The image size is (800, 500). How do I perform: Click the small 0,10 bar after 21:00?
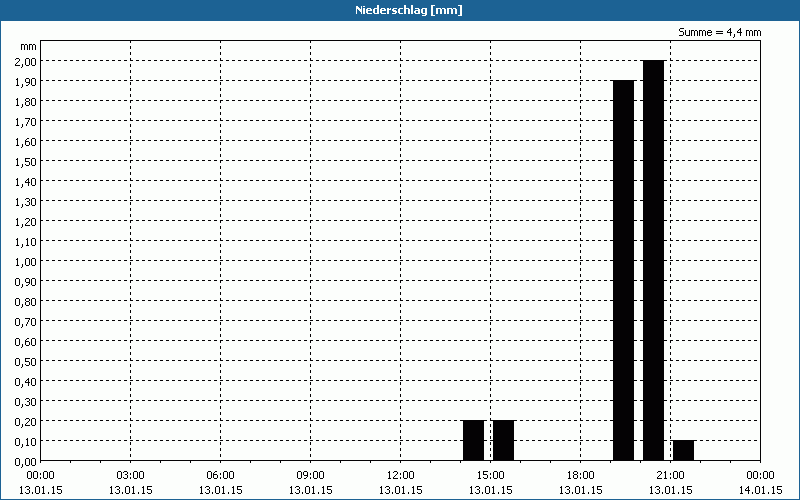pyautogui.click(x=684, y=451)
